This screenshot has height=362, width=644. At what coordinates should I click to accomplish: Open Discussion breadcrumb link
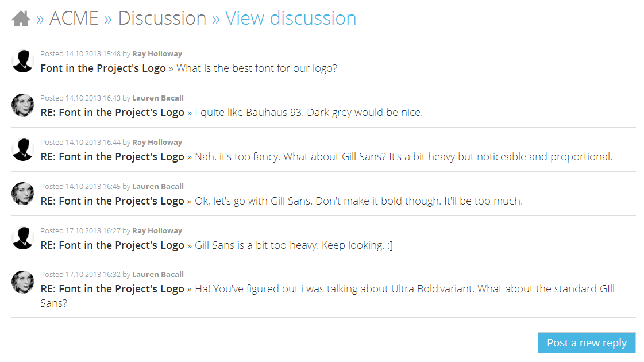[162, 18]
